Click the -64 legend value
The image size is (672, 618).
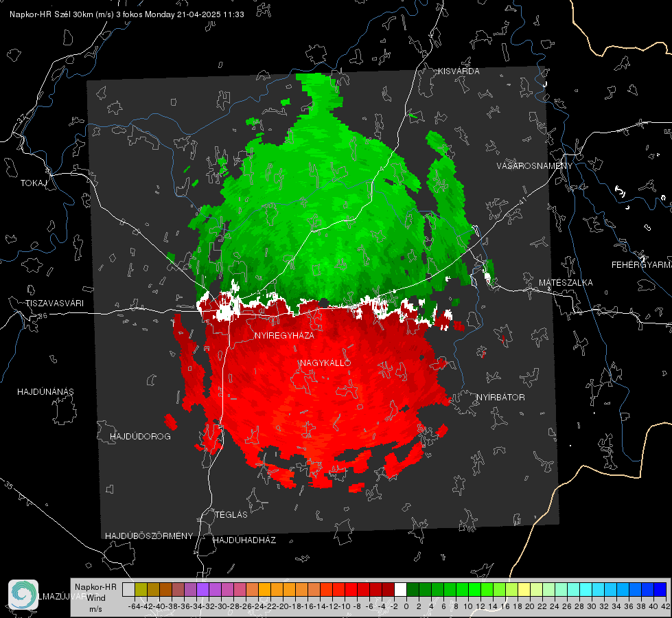coord(134,606)
